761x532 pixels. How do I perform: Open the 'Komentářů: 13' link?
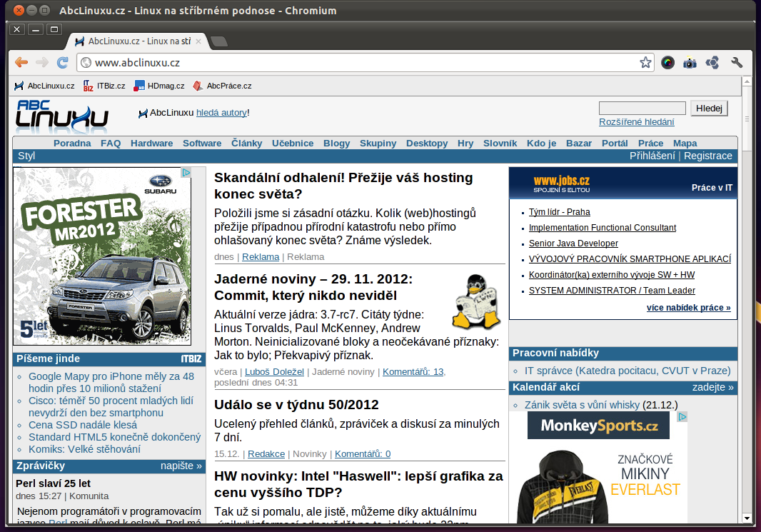click(413, 372)
